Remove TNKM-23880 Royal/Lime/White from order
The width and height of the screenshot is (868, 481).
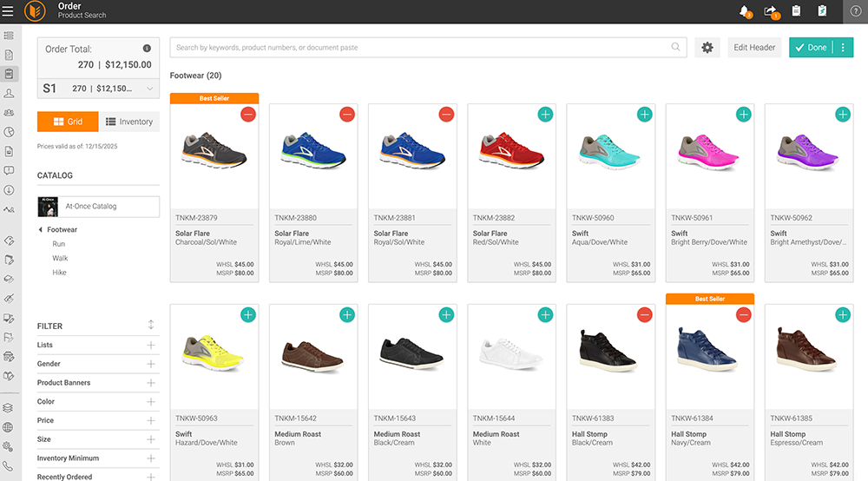click(x=347, y=115)
